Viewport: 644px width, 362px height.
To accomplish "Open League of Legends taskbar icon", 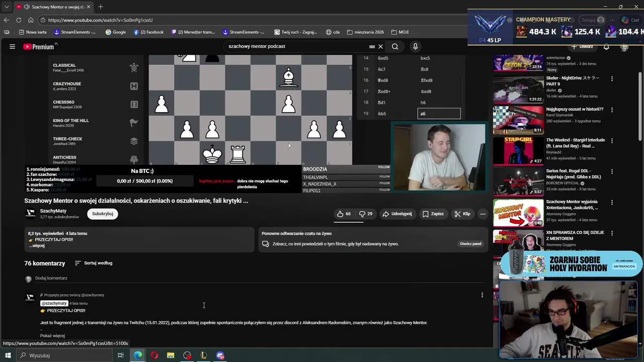I will (204, 355).
